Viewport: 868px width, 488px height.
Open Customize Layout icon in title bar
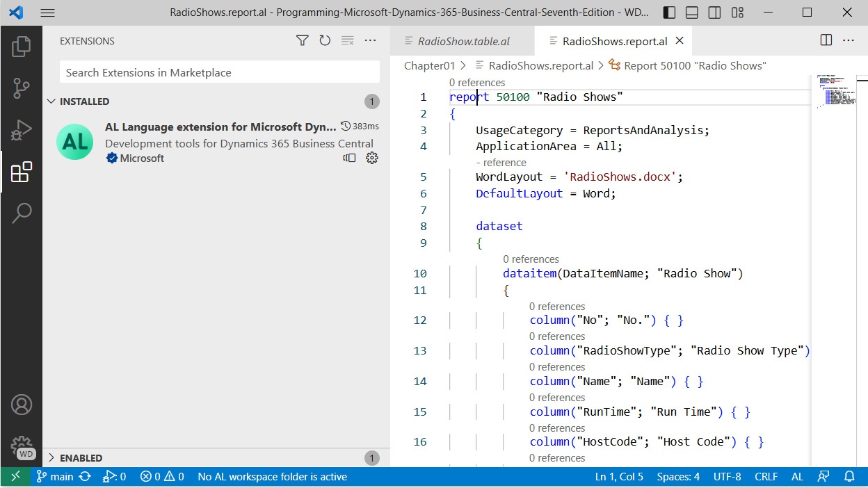(x=737, y=13)
